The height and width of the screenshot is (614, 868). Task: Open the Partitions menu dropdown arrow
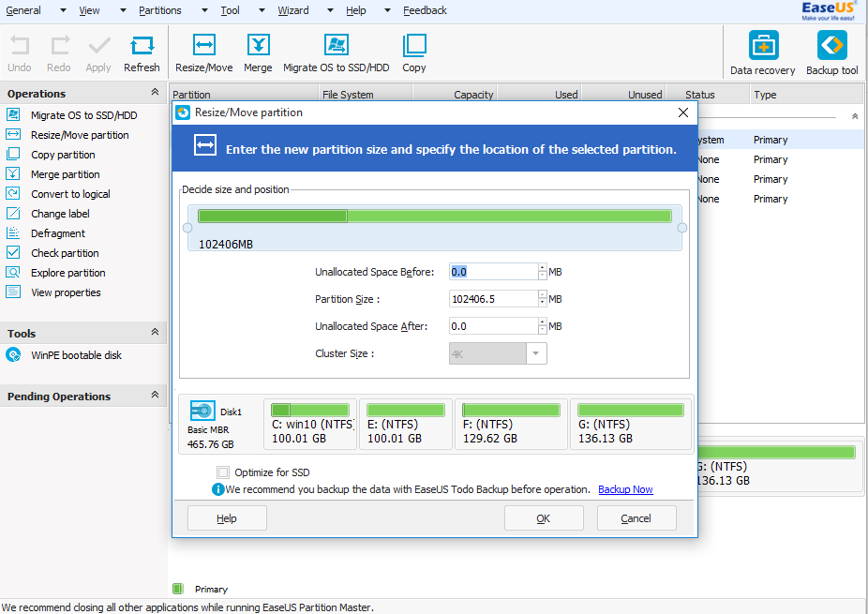coord(205,10)
